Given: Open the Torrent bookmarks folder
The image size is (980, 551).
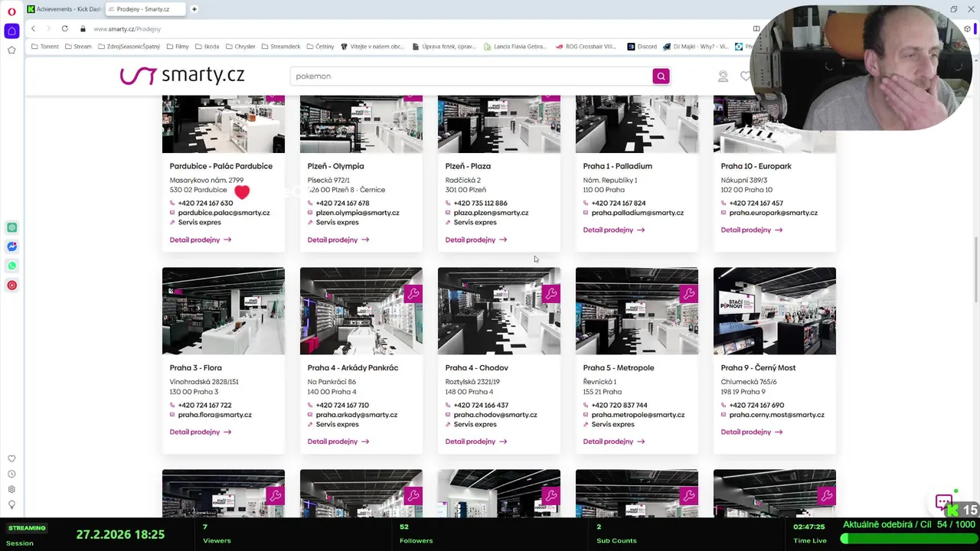Looking at the screenshot, I should click(x=45, y=47).
